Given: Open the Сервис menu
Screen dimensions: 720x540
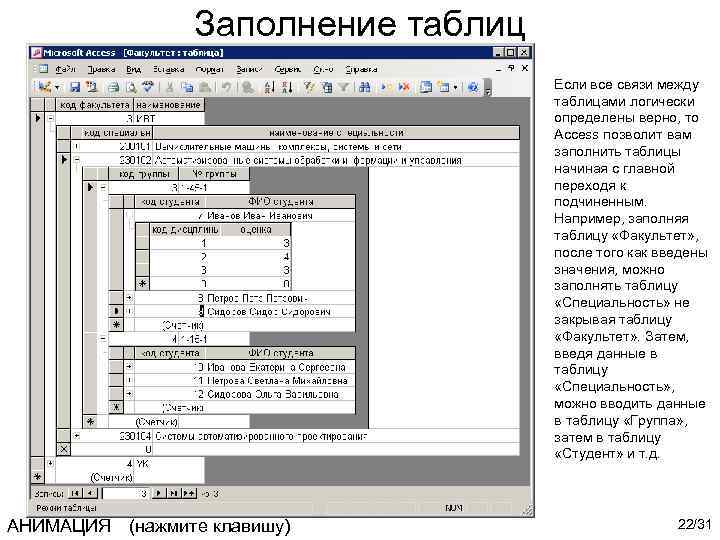Looking at the screenshot, I should click(x=287, y=69).
